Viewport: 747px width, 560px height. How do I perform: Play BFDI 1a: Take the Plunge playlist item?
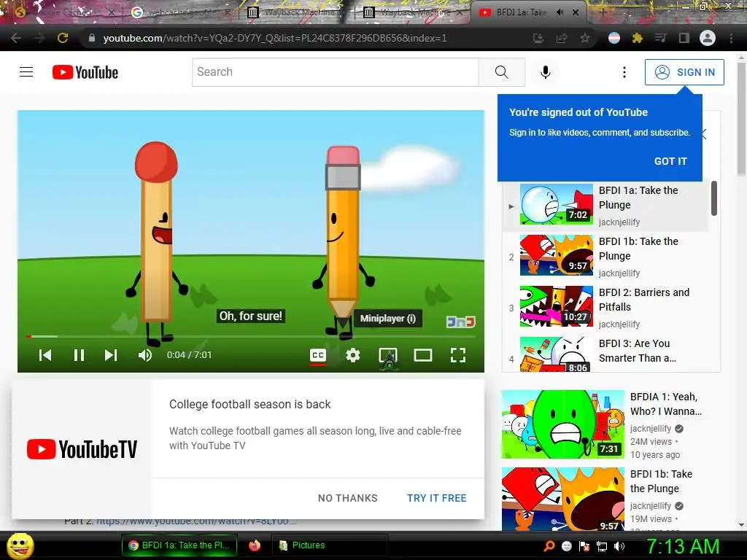coord(605,205)
